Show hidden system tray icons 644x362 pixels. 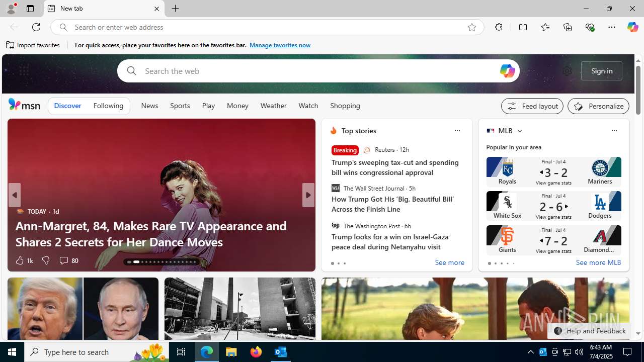530,352
